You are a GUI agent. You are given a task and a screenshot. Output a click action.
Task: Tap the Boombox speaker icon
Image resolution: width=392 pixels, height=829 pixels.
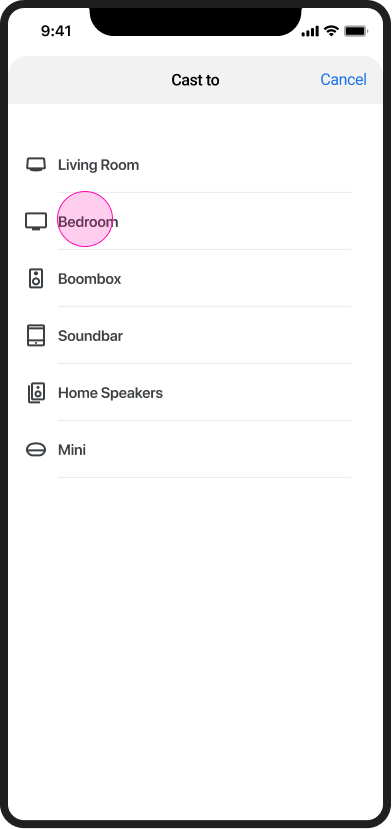click(36, 278)
